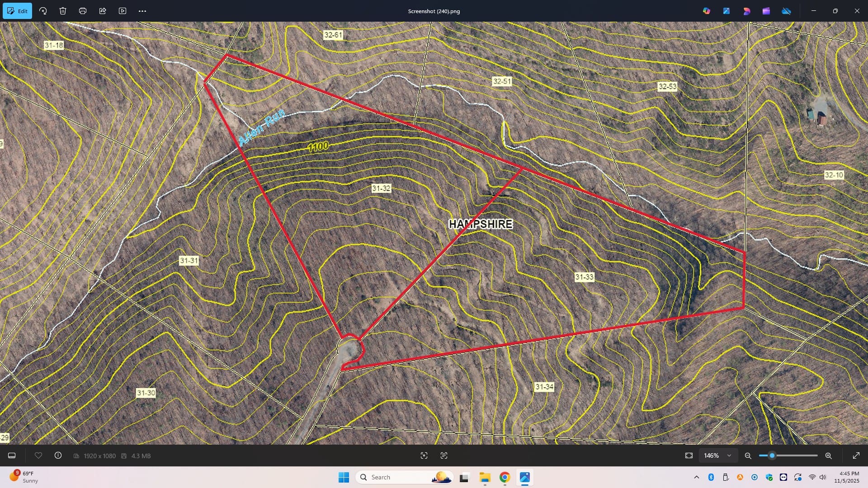Click the Edit image button

click(x=18, y=11)
